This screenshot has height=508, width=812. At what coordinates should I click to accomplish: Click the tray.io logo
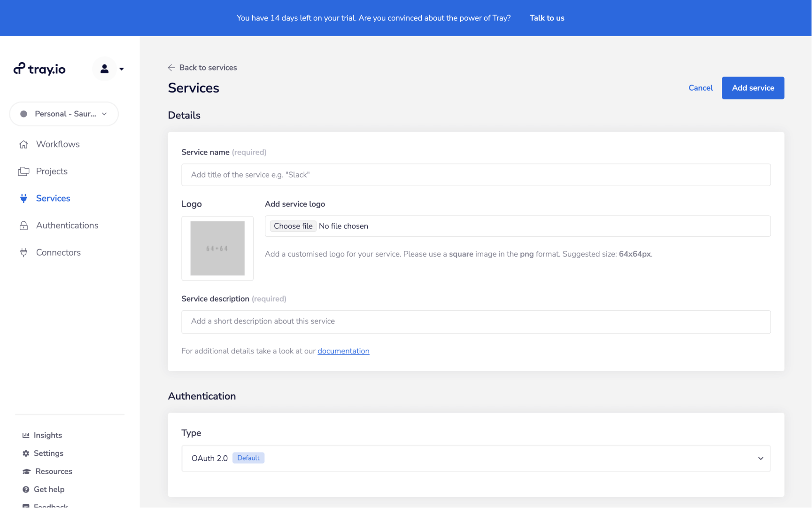[x=39, y=69]
